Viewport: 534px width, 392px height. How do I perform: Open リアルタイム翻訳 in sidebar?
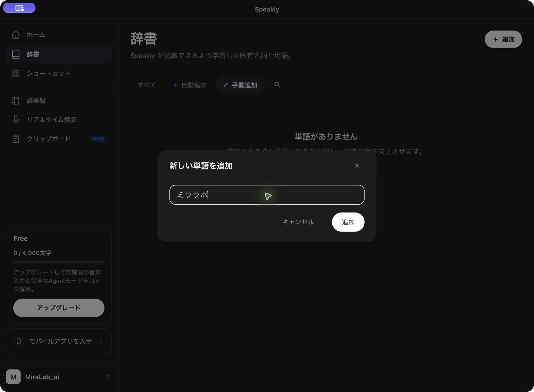[59, 120]
